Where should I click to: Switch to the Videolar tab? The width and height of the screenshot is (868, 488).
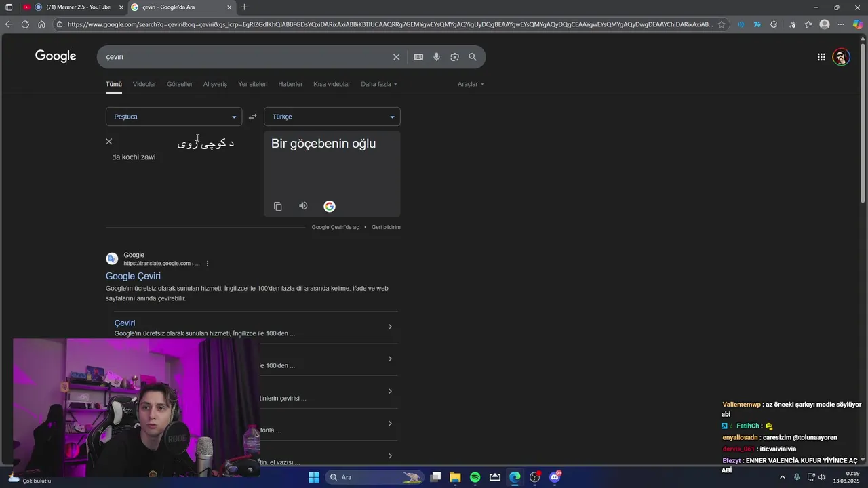click(x=144, y=84)
